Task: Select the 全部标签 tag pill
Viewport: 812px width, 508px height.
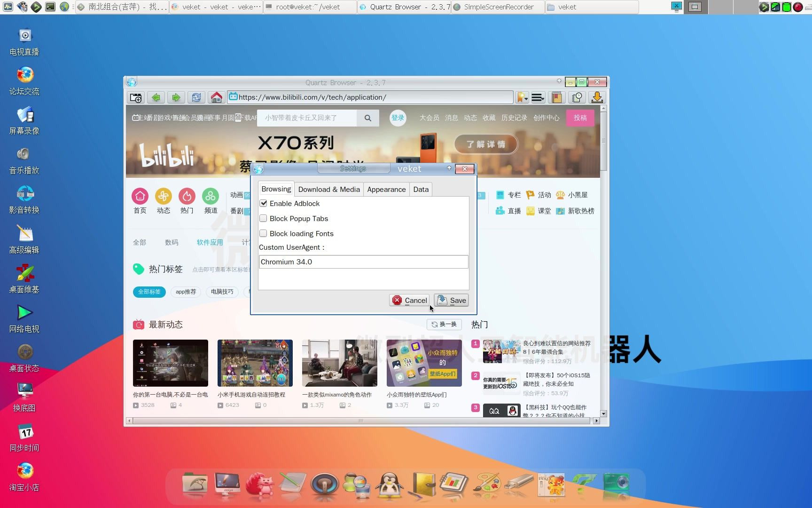Action: click(x=149, y=292)
